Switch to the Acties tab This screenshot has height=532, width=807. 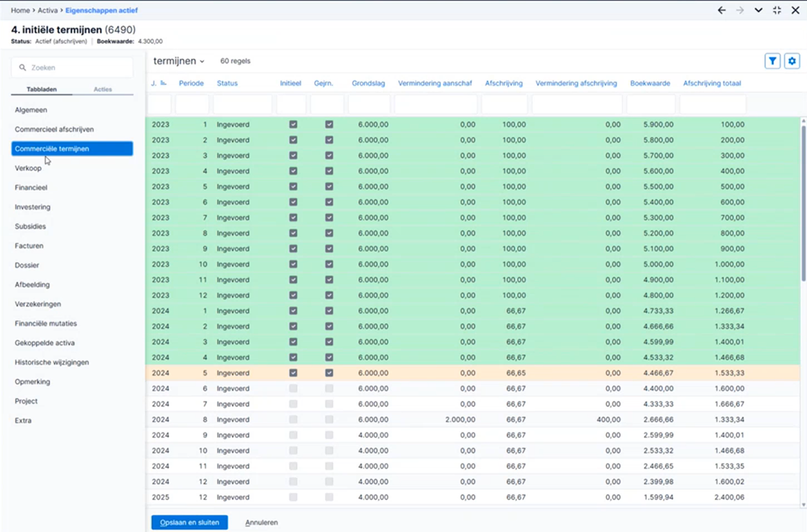point(103,89)
